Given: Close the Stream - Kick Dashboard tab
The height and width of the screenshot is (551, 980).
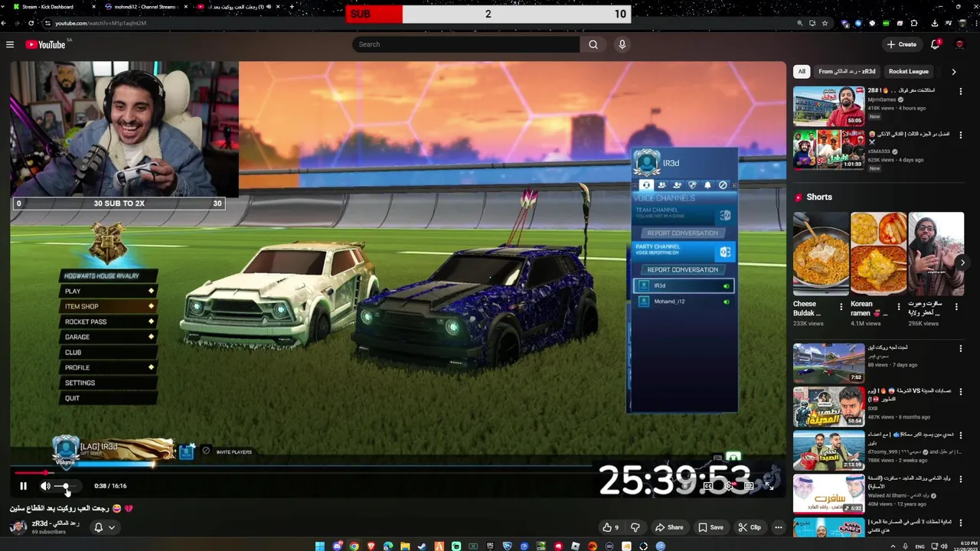Looking at the screenshot, I should tap(94, 7).
